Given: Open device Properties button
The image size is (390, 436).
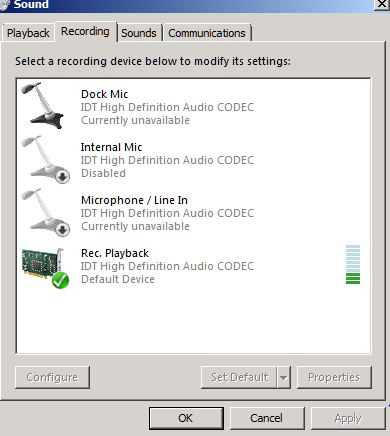Looking at the screenshot, I should (334, 377).
